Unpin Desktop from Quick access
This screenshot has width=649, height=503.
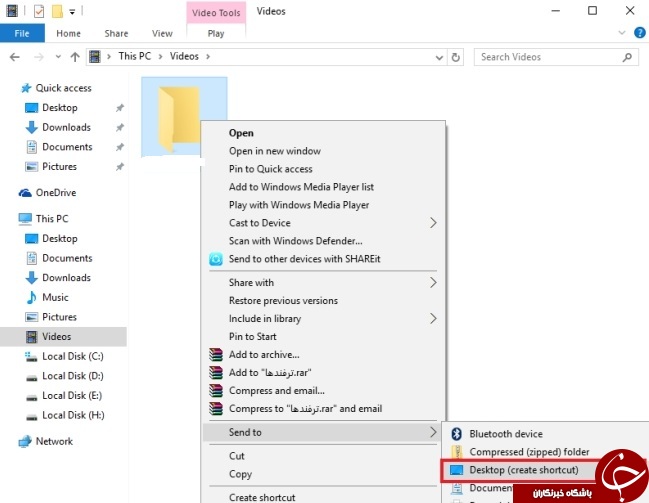click(120, 108)
